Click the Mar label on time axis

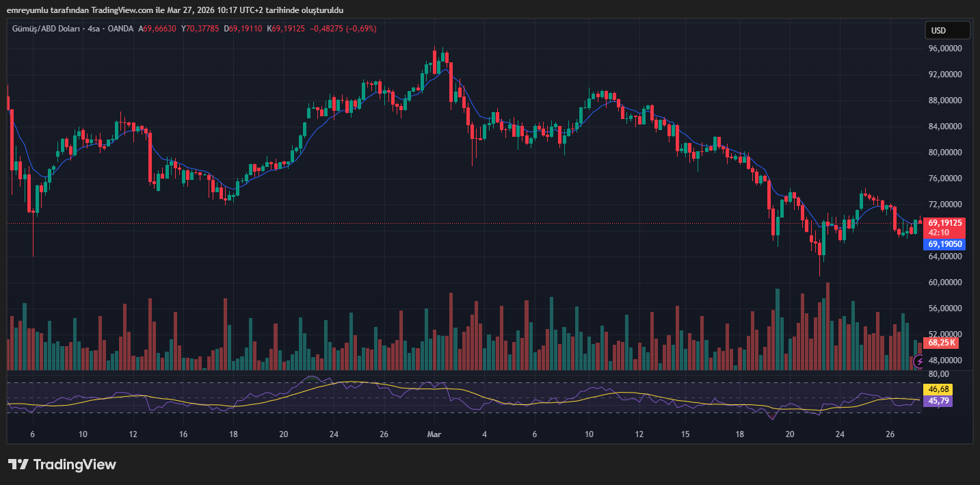point(434,434)
